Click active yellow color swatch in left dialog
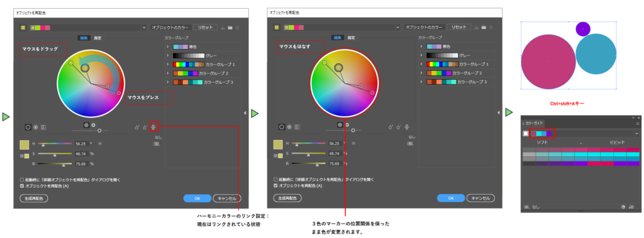 tap(25, 145)
